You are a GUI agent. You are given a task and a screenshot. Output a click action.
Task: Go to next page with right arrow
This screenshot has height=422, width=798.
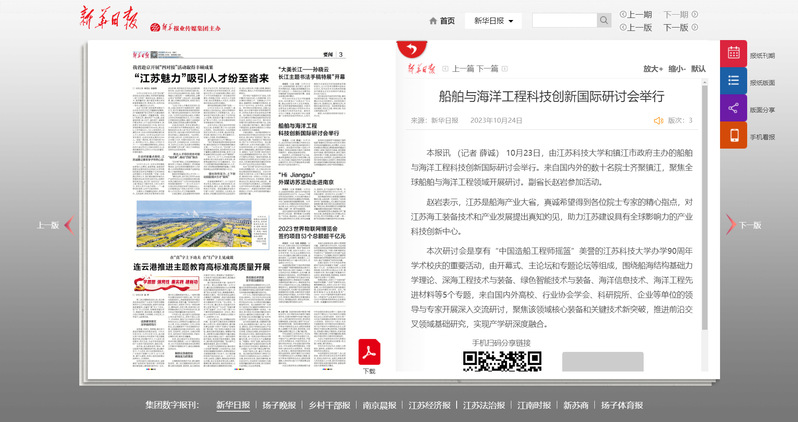point(729,225)
